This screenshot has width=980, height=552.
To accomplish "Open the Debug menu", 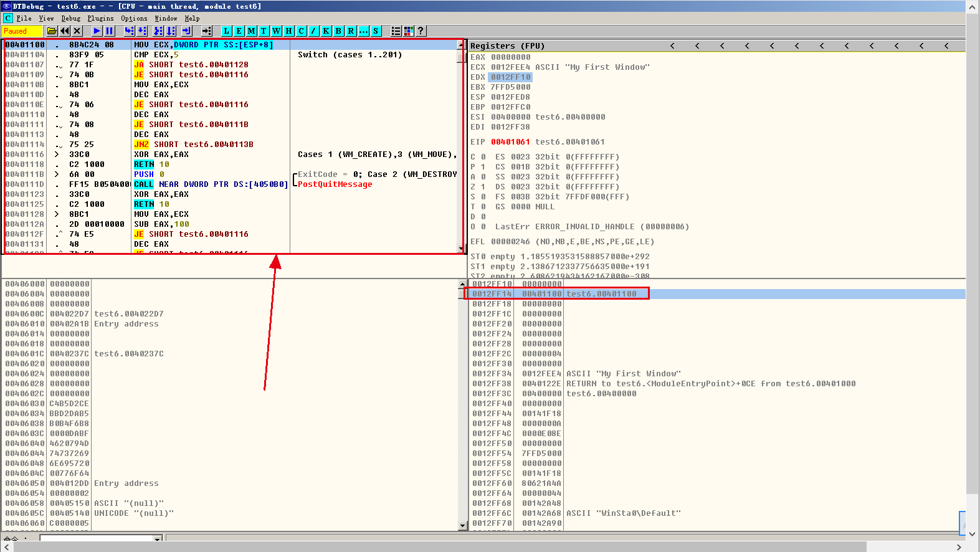I will pos(71,18).
